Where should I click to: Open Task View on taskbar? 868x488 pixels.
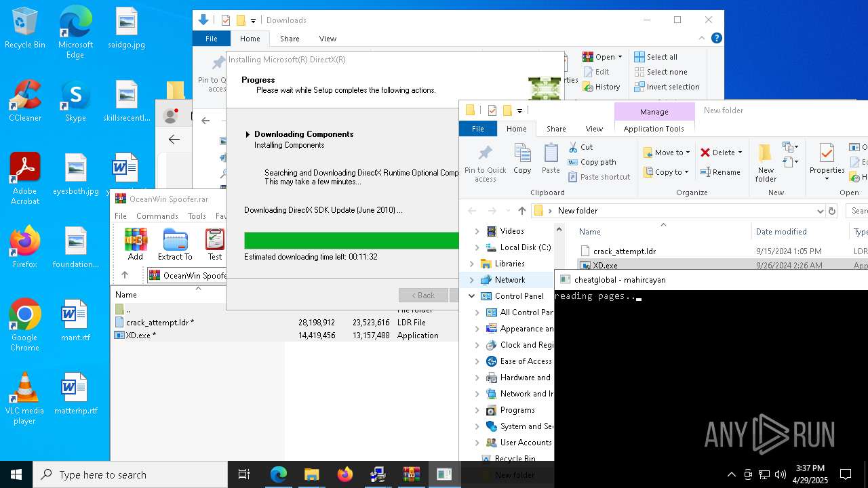point(244,474)
